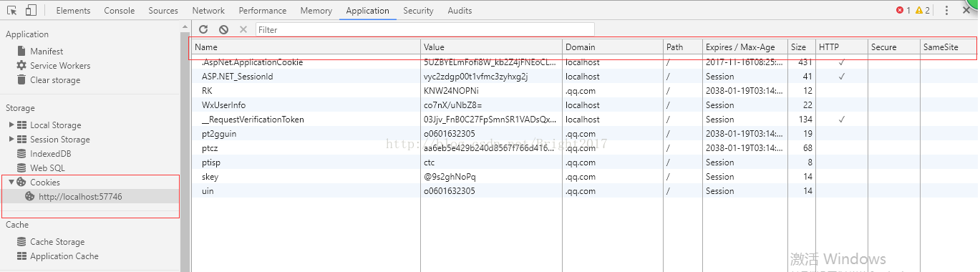
Task: Expand the Local Storage tree
Action: click(11, 125)
